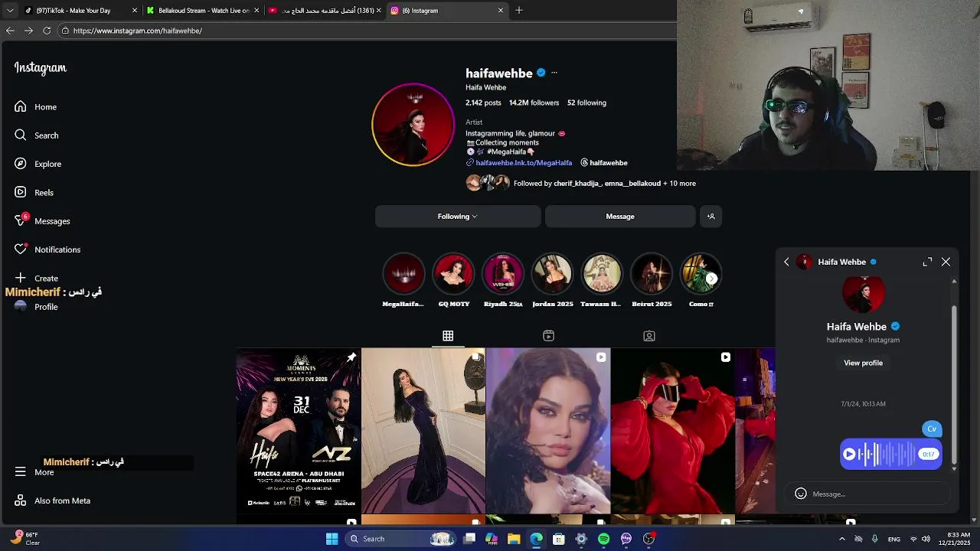Click the Message button on profile
This screenshot has height=551, width=980.
coord(620,217)
